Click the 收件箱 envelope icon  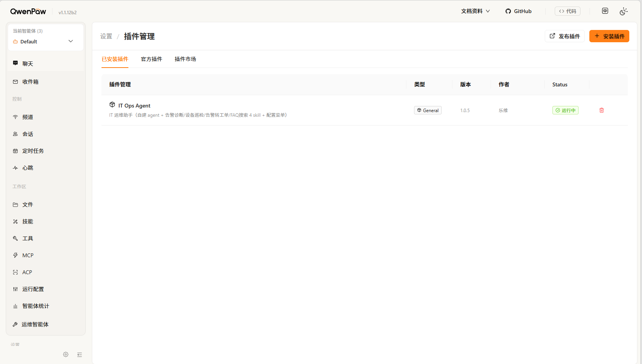point(15,82)
